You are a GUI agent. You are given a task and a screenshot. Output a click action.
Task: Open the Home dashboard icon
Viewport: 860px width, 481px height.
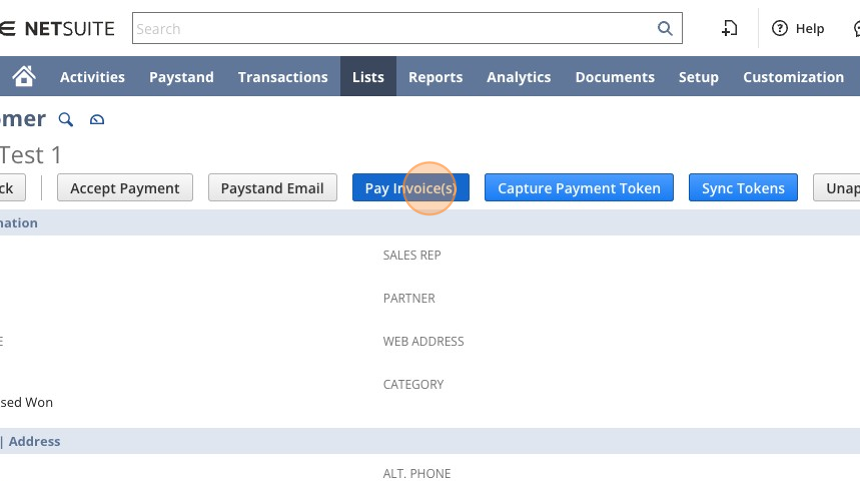pos(24,76)
